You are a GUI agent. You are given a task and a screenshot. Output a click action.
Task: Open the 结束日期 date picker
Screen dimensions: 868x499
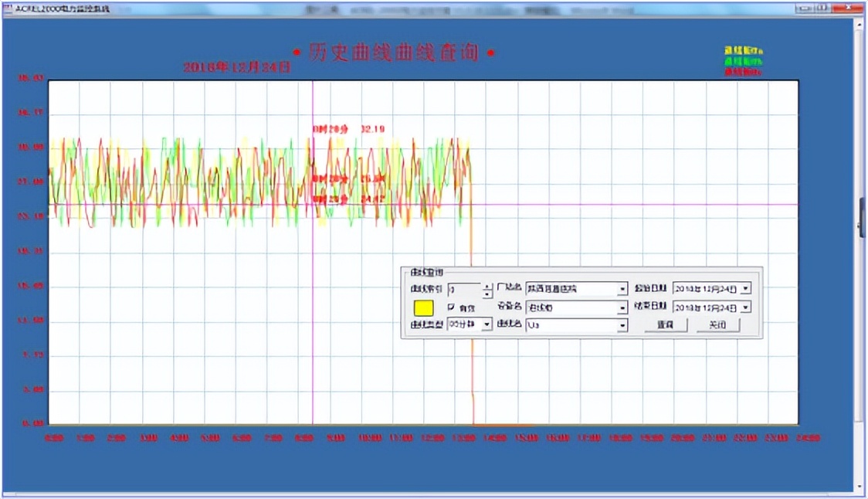click(x=745, y=307)
